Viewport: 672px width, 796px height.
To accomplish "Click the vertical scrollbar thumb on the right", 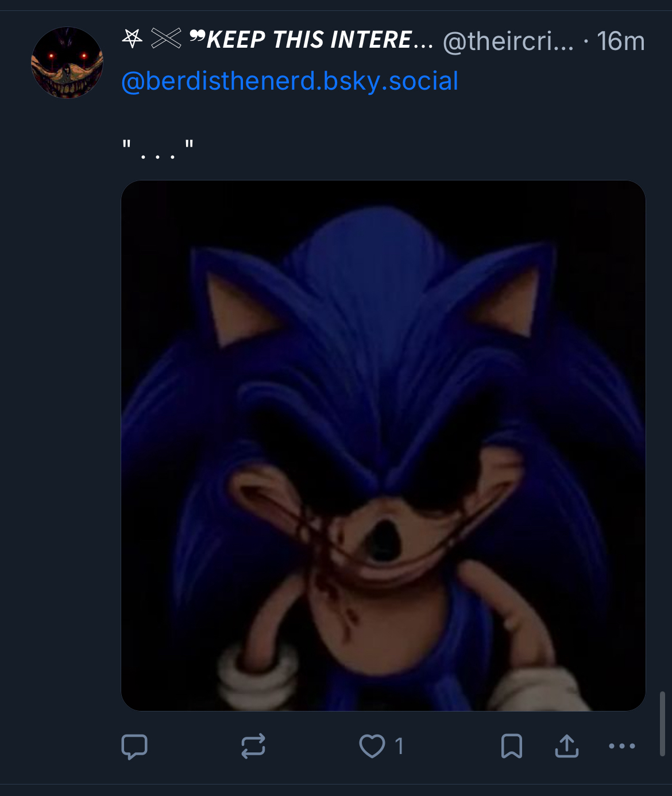I will click(662, 724).
